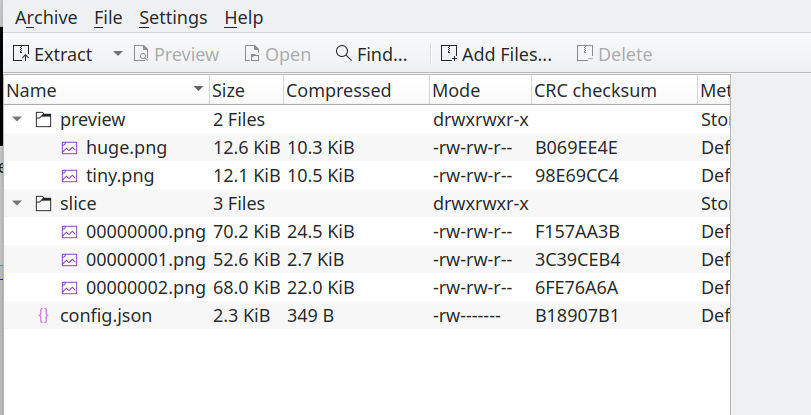
Task: Click the Add Files icon
Action: click(x=449, y=54)
